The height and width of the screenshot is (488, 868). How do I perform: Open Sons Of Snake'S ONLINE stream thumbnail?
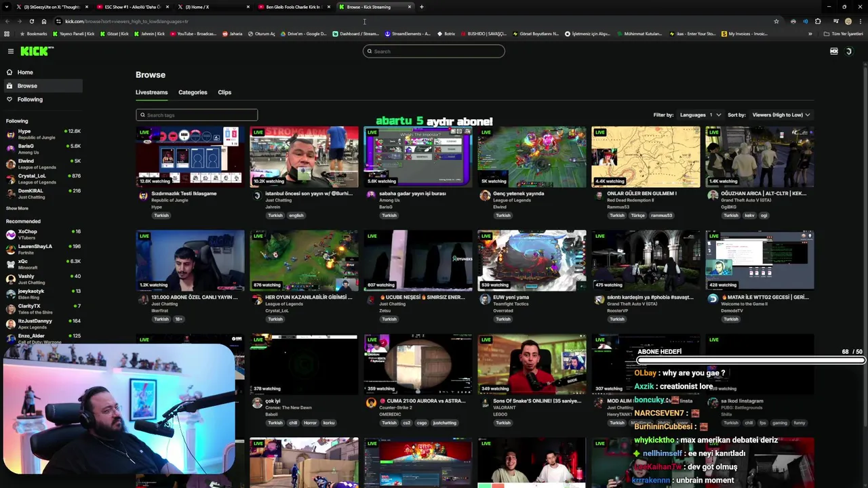tap(532, 364)
